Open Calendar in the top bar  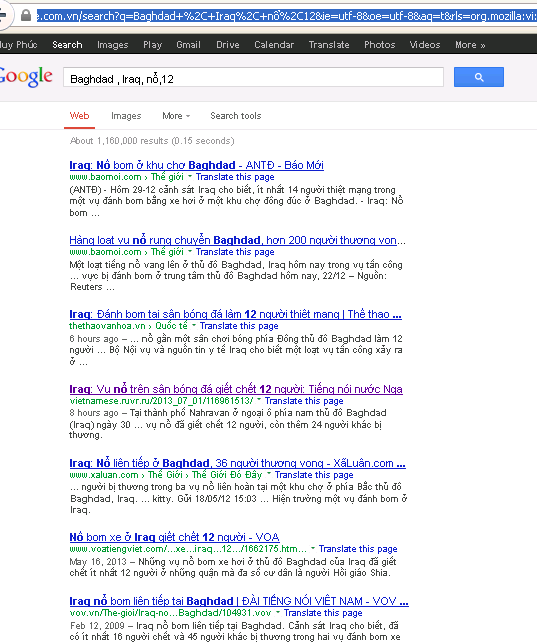click(x=274, y=45)
